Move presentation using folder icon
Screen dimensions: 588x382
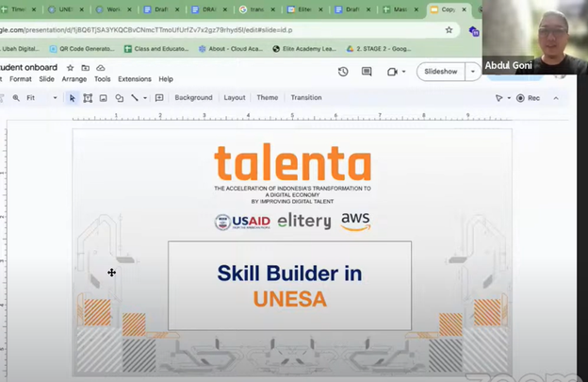[x=86, y=68]
